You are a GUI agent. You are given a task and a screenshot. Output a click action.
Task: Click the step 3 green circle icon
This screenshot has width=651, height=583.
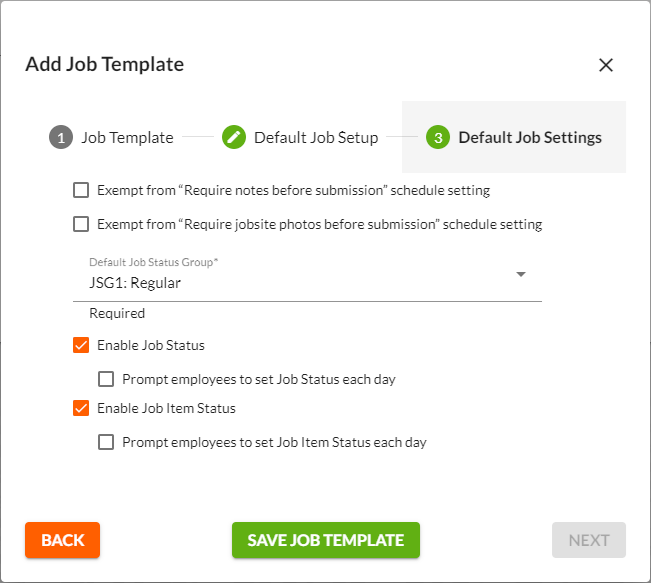[x=438, y=138]
